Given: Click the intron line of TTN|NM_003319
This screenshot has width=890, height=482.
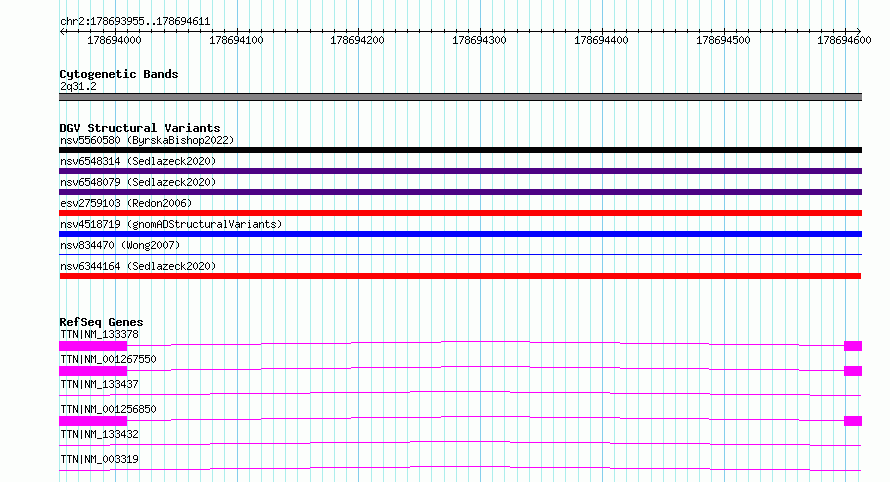Looking at the screenshot, I should tap(460, 467).
